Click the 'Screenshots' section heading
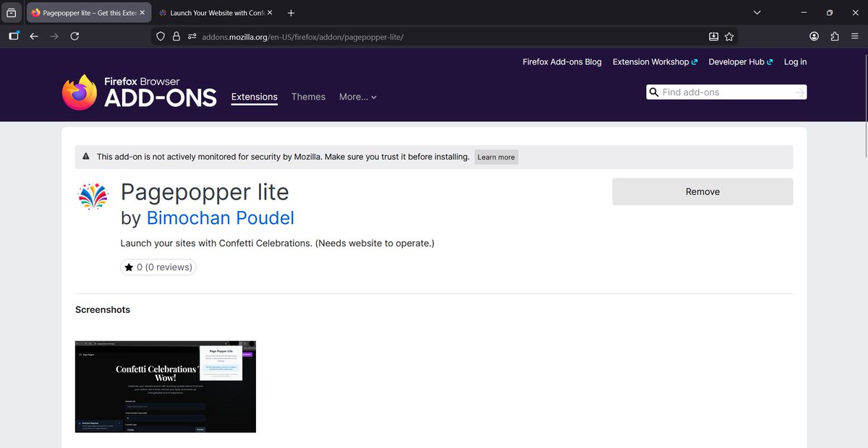Screen dimensions: 868x448 [103, 309]
